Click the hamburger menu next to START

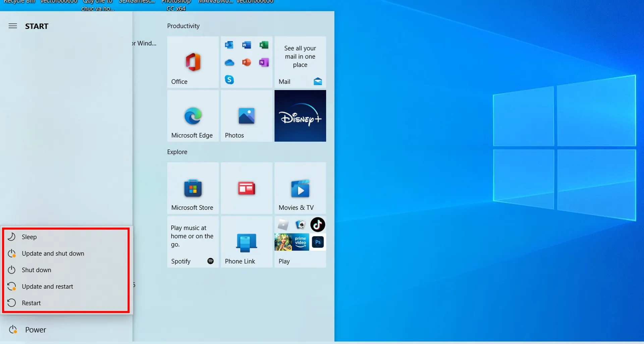(13, 26)
